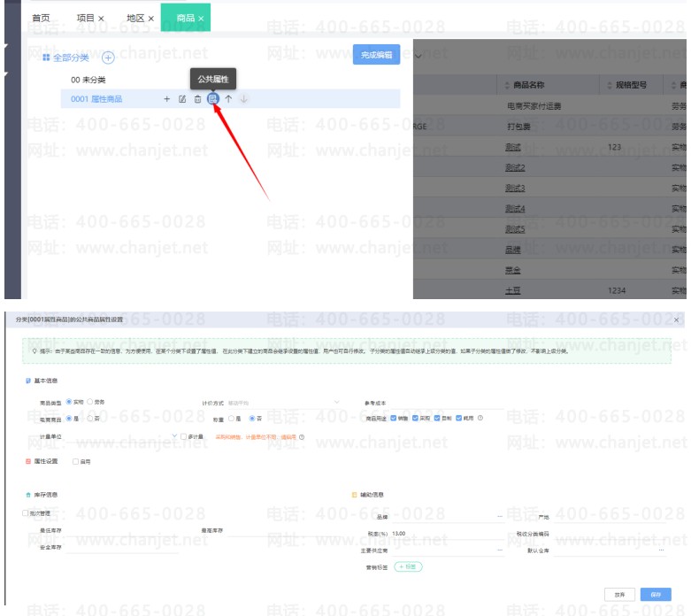
Task: Open product link 测试4
Action: click(515, 209)
